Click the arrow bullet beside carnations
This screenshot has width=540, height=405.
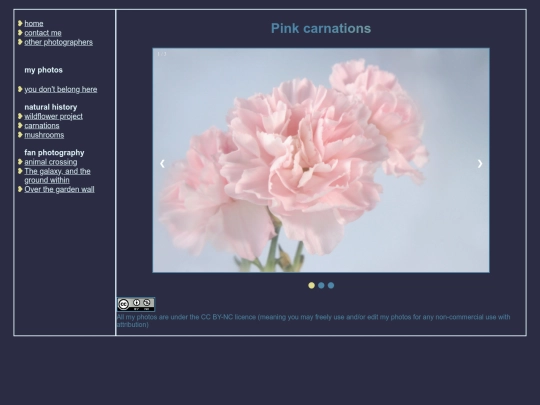tap(20, 125)
